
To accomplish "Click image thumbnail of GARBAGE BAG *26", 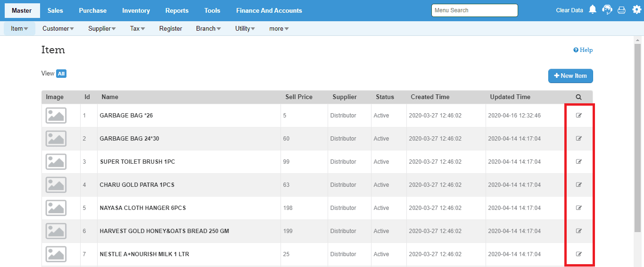I will [x=56, y=116].
